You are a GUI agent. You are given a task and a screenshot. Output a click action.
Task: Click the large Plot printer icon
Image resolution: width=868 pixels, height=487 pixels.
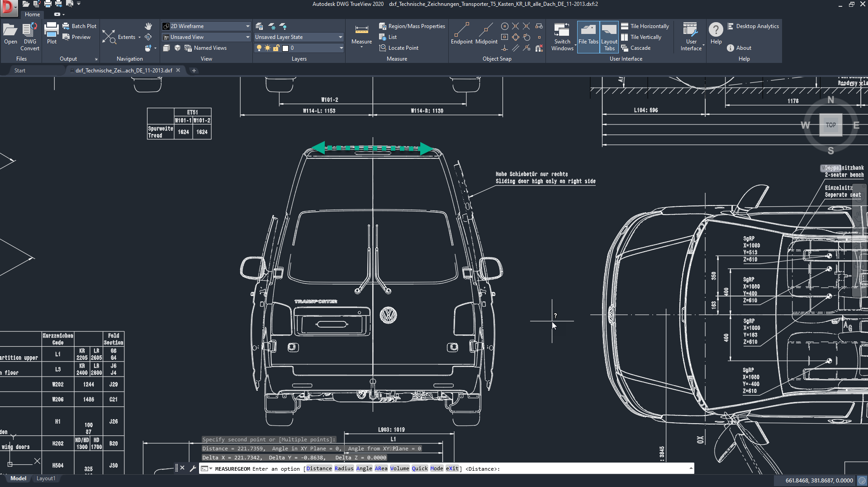[x=52, y=33]
